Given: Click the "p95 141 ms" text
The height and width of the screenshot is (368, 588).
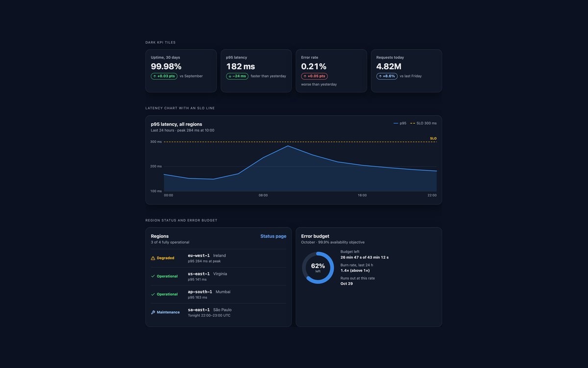Looking at the screenshot, I should (197, 279).
